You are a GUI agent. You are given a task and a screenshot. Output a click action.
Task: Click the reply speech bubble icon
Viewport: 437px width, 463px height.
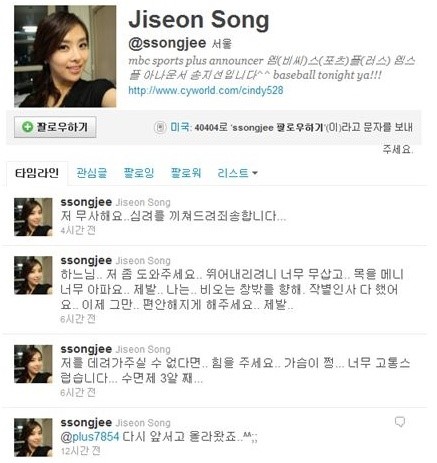[x=400, y=422]
